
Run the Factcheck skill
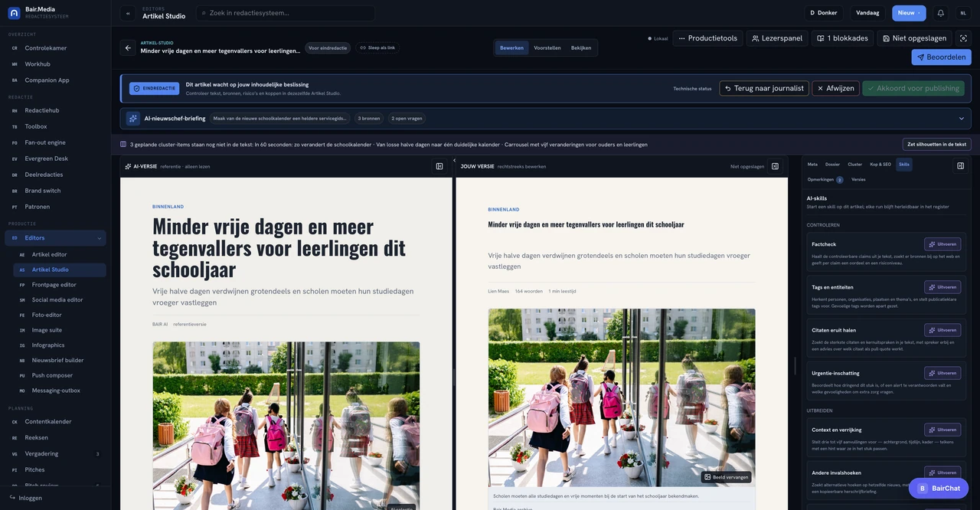(x=942, y=244)
